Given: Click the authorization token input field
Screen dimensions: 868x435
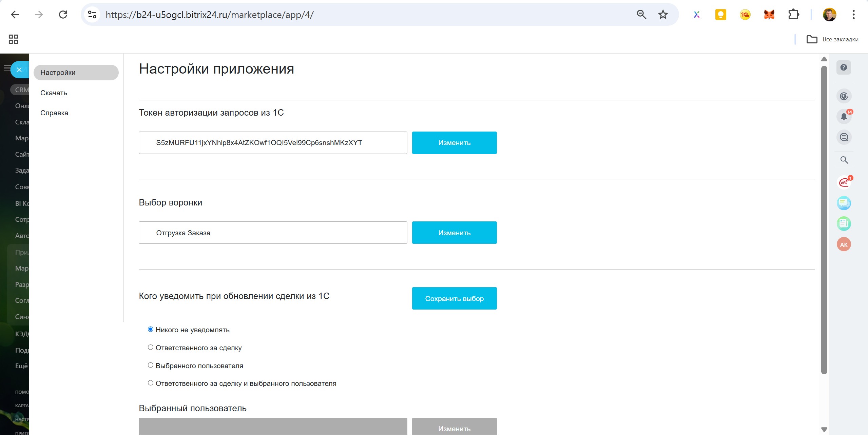Looking at the screenshot, I should point(273,143).
